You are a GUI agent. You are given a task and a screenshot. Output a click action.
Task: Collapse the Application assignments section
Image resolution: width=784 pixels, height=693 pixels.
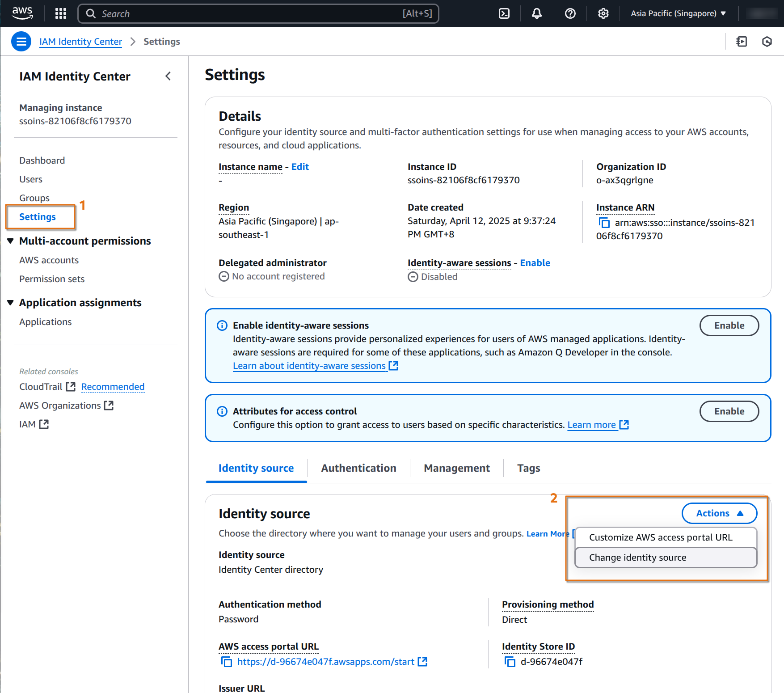point(11,303)
